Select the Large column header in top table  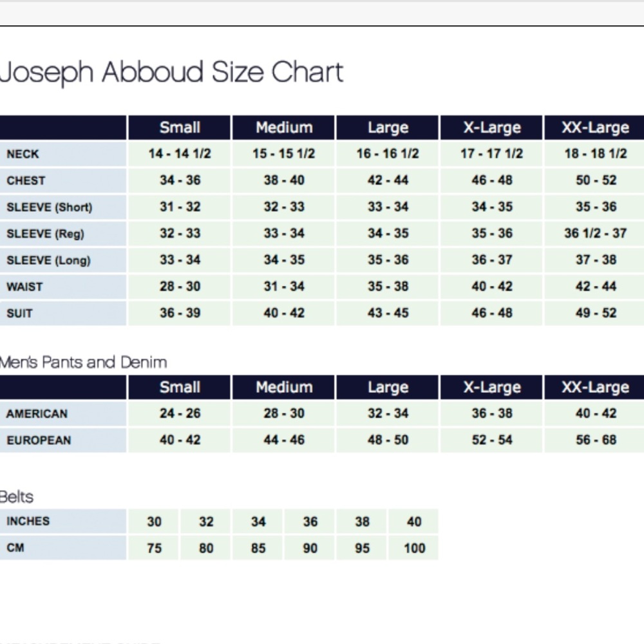pyautogui.click(x=388, y=128)
